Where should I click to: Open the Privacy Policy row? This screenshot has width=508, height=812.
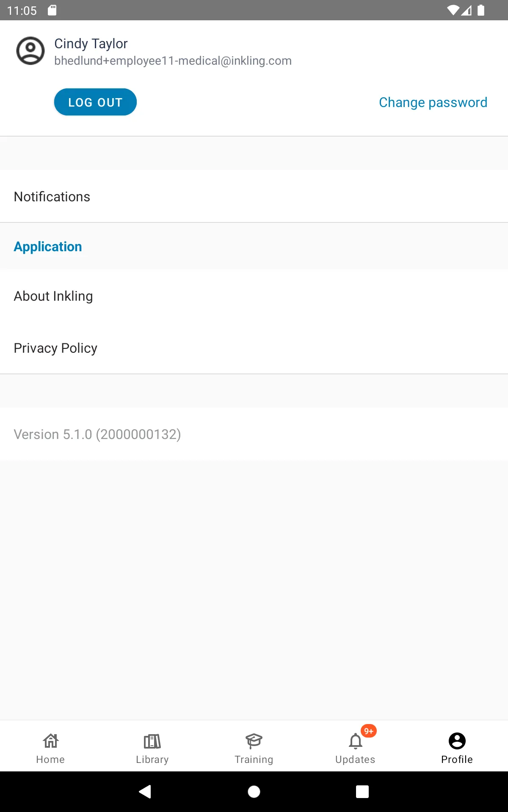pyautogui.click(x=254, y=348)
